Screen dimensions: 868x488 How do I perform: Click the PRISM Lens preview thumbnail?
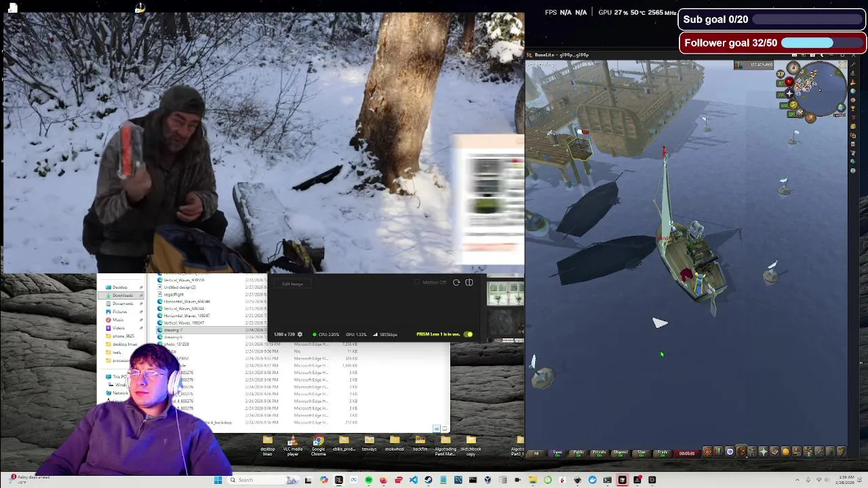[x=505, y=293]
